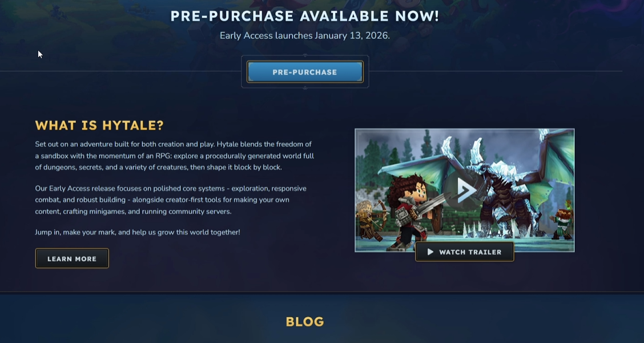Play the trailer via center play icon
The width and height of the screenshot is (644, 343).
(x=464, y=190)
